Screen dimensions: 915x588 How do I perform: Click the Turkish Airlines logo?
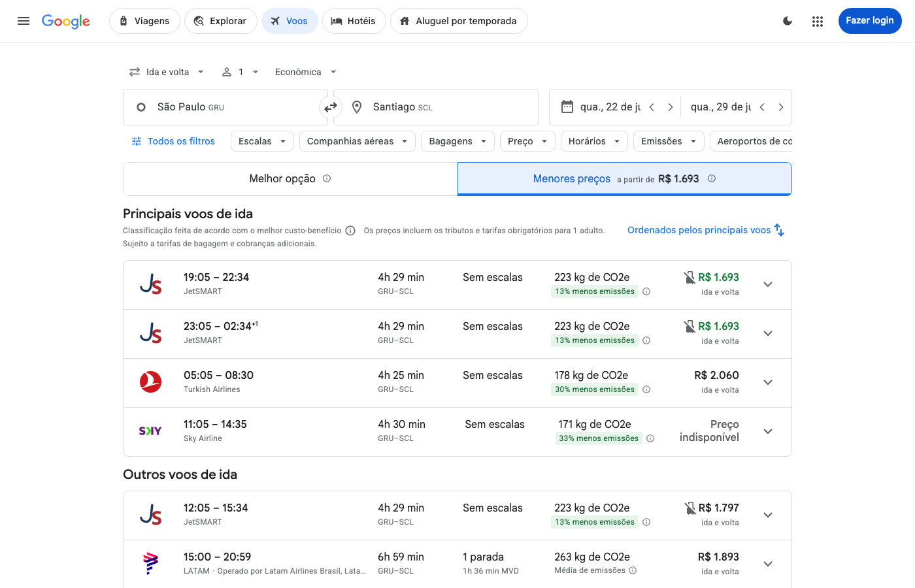pyautogui.click(x=151, y=382)
